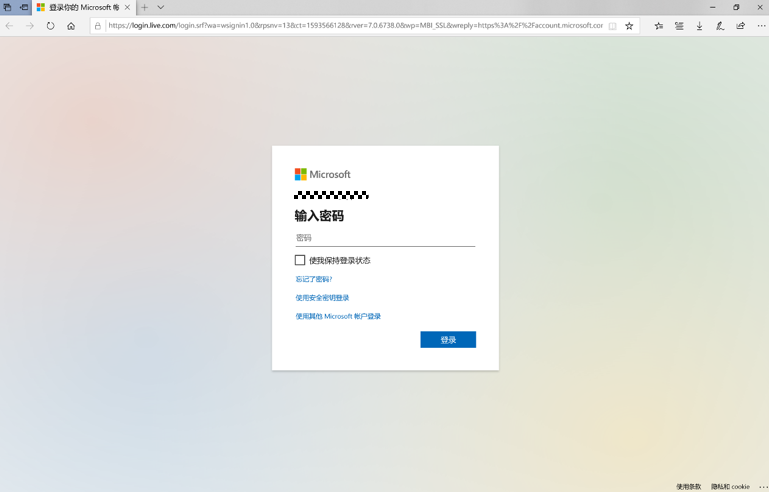Open the reading view book icon
This screenshot has height=492, width=769.
tap(612, 26)
